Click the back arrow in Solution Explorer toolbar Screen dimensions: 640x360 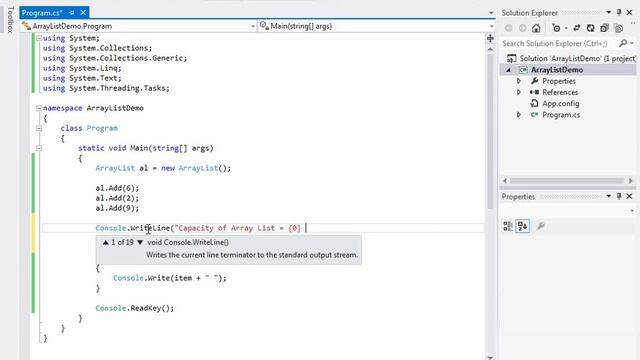tap(509, 28)
